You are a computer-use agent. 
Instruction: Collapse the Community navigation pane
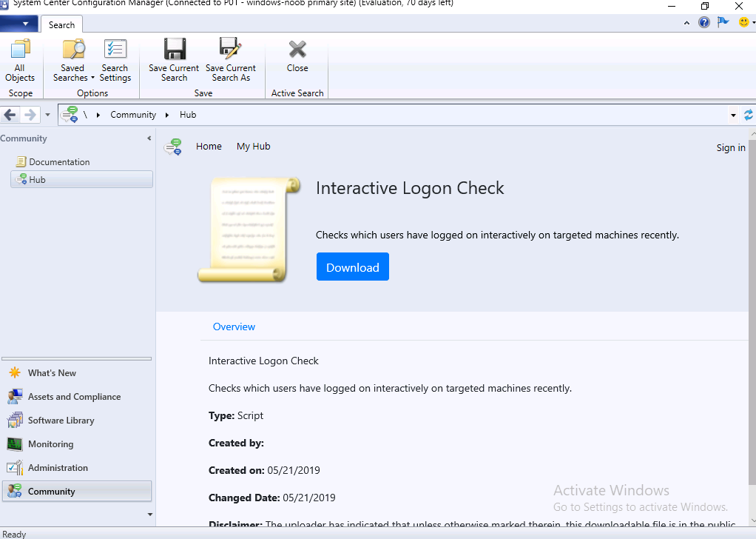[149, 138]
